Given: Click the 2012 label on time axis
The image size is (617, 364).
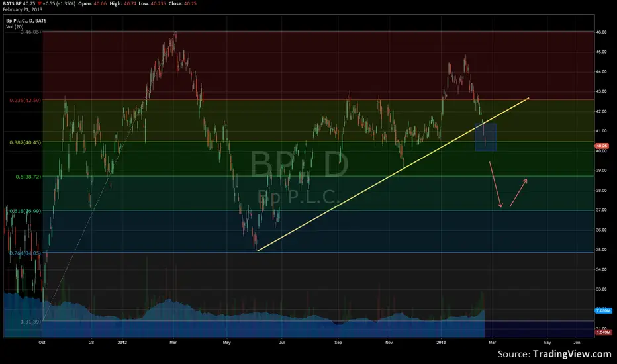Looking at the screenshot, I should click(122, 343).
